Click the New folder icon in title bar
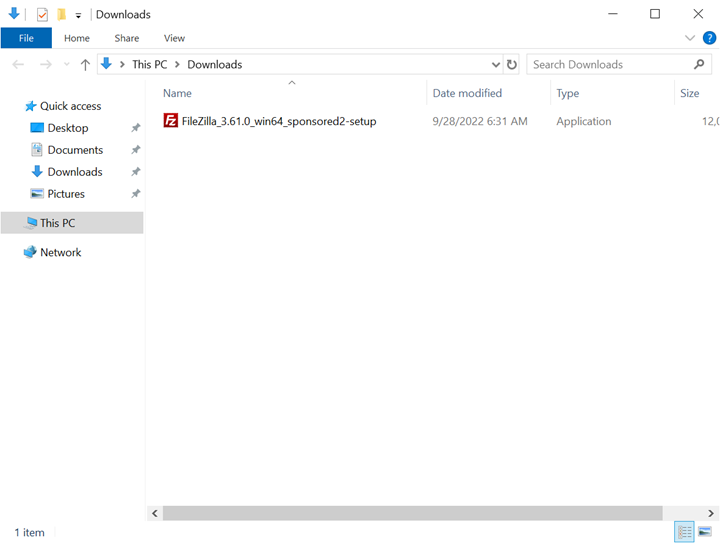 pos(62,15)
